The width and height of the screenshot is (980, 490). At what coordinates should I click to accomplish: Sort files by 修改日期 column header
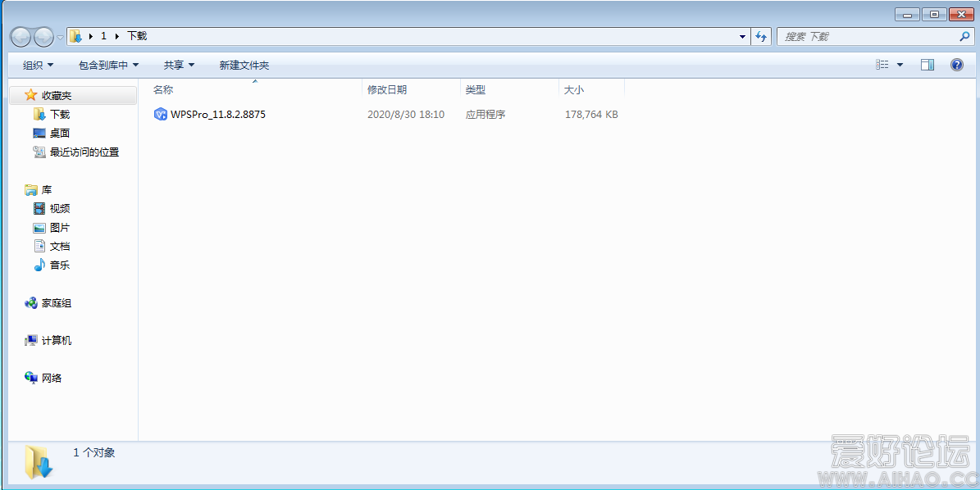[387, 90]
